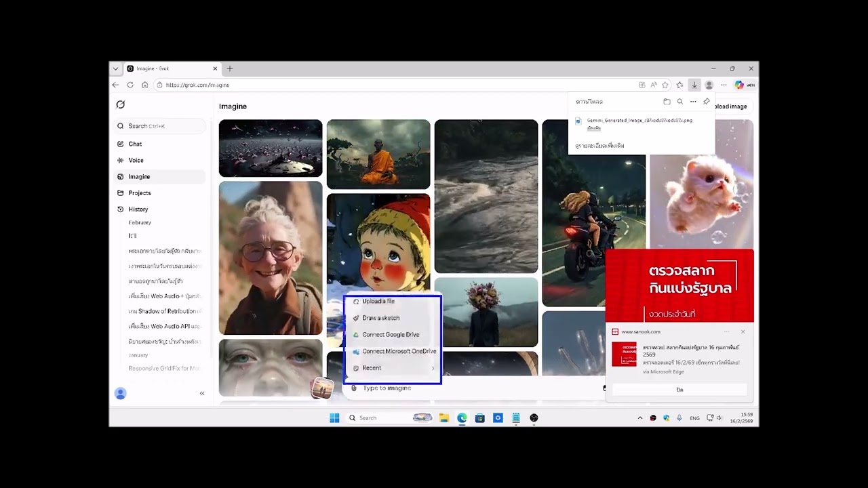Close the Imagine - Grok tab
The width and height of the screenshot is (868, 488).
click(x=215, y=68)
